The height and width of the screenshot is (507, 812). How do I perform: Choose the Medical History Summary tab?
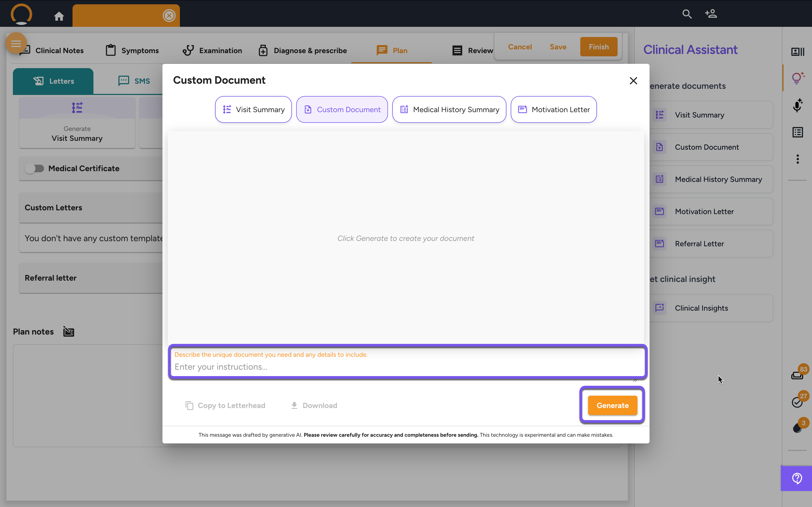point(449,110)
